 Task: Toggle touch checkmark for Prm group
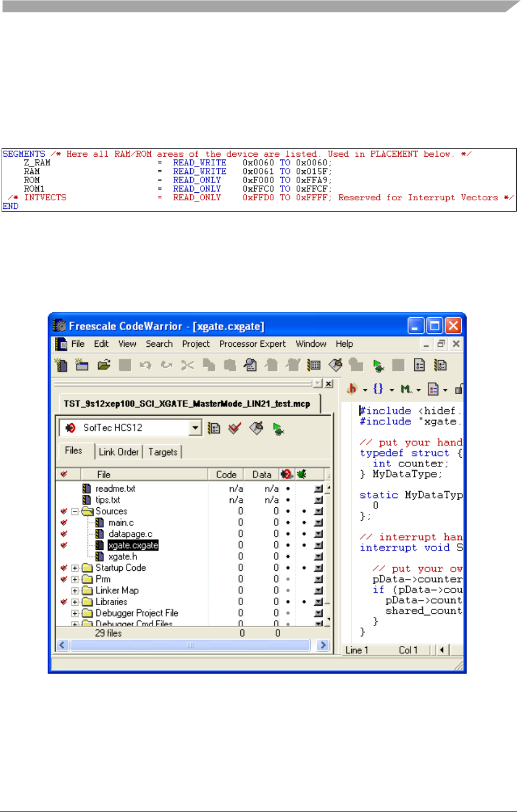point(64,579)
